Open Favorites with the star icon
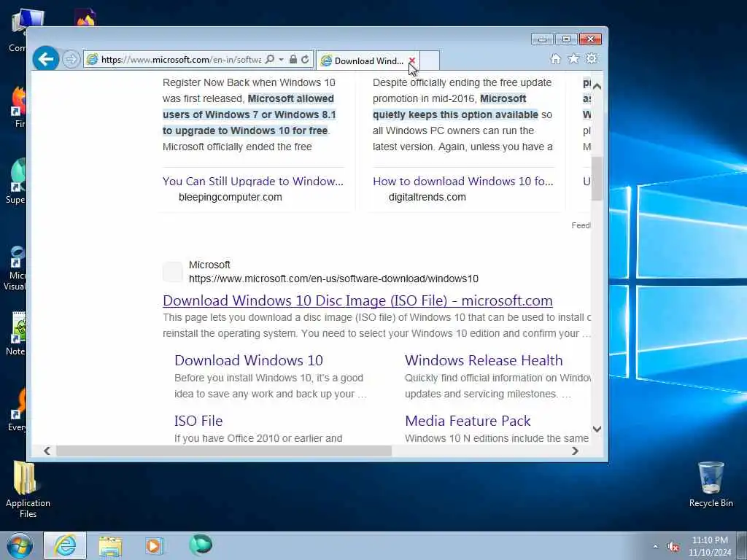This screenshot has height=560, width=747. pyautogui.click(x=573, y=58)
